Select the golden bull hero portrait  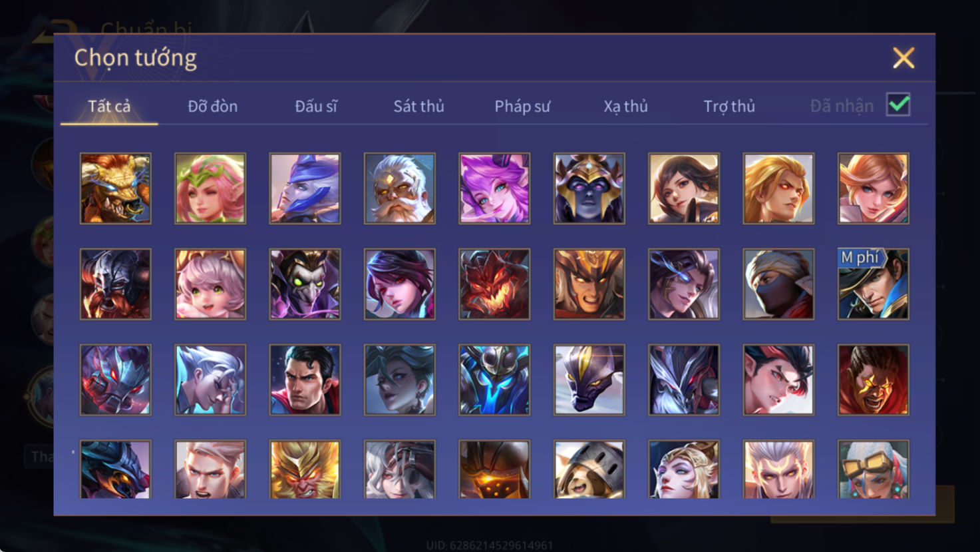coord(115,188)
